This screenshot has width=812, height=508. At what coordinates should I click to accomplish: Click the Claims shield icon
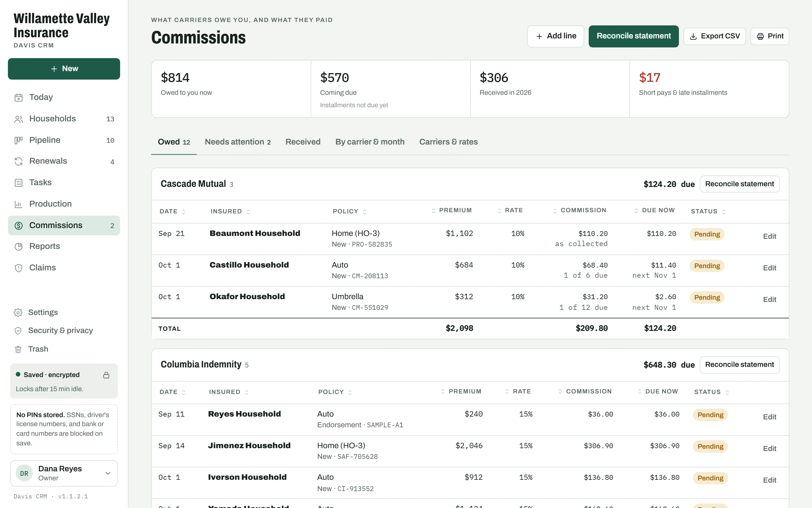point(18,268)
